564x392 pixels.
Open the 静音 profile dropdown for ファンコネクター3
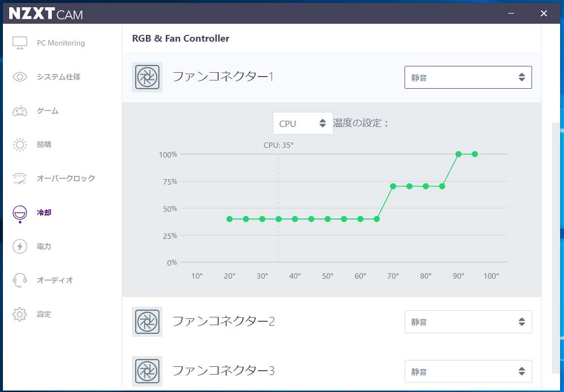pos(468,372)
